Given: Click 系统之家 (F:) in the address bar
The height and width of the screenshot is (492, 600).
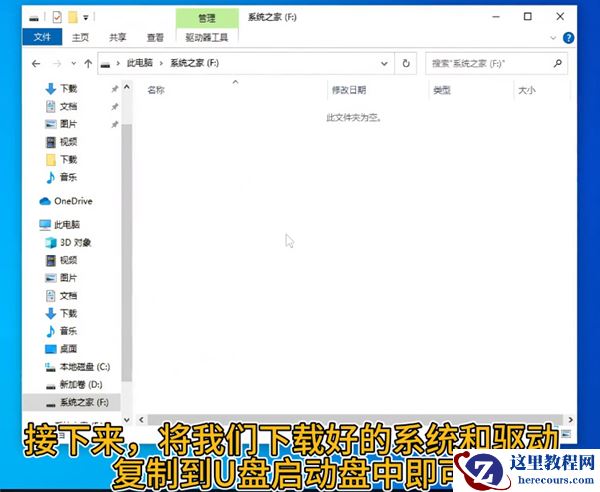Looking at the screenshot, I should tap(195, 63).
